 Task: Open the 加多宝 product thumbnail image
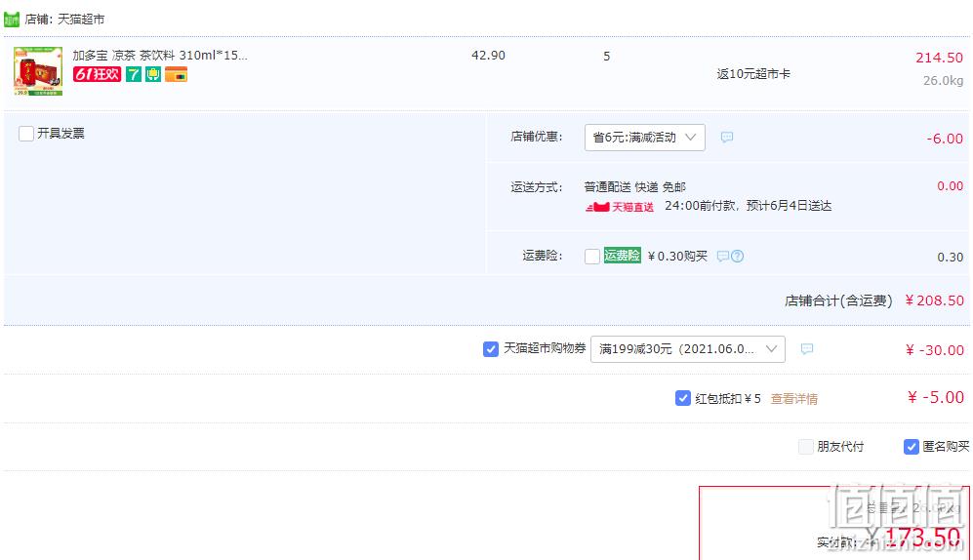[x=38, y=71]
